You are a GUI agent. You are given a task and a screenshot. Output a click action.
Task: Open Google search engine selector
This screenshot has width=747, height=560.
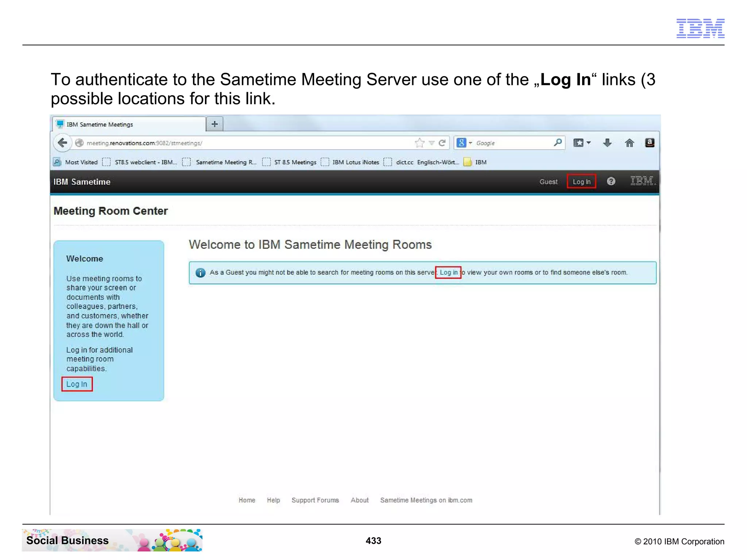(x=464, y=143)
